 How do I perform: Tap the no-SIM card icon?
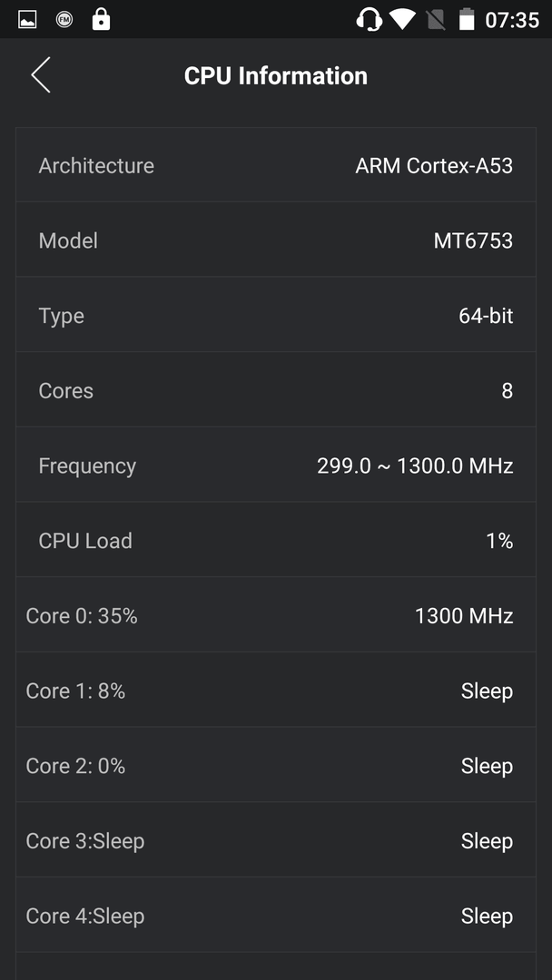(436, 20)
